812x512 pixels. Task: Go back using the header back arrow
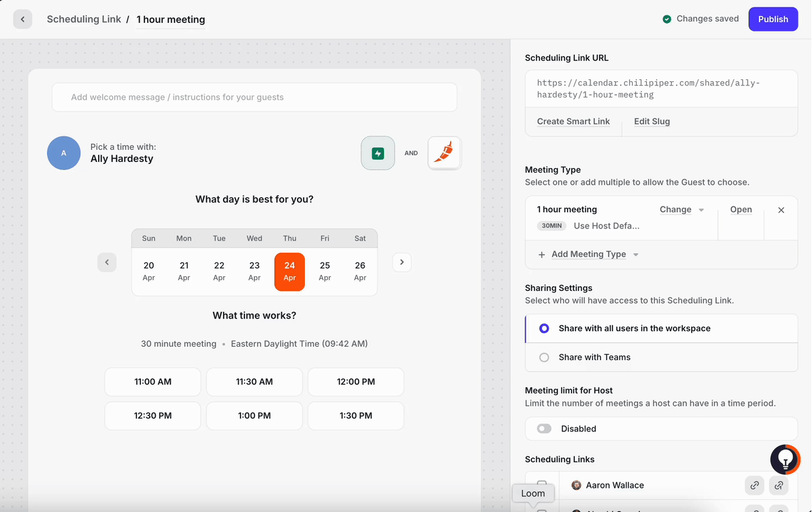click(23, 19)
